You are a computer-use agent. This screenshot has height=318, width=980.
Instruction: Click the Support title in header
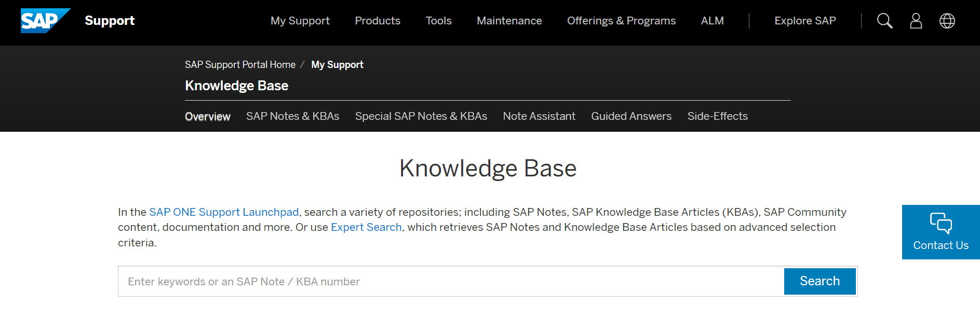click(x=110, y=21)
